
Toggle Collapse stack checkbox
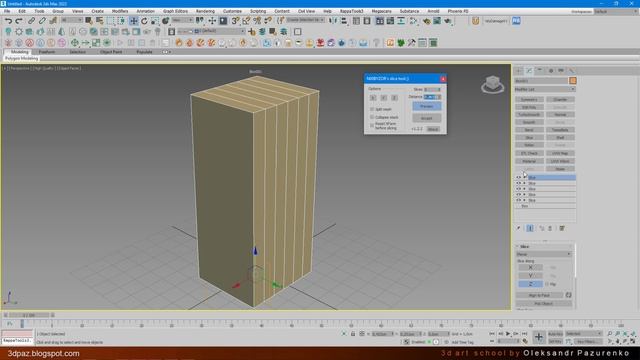(372, 117)
